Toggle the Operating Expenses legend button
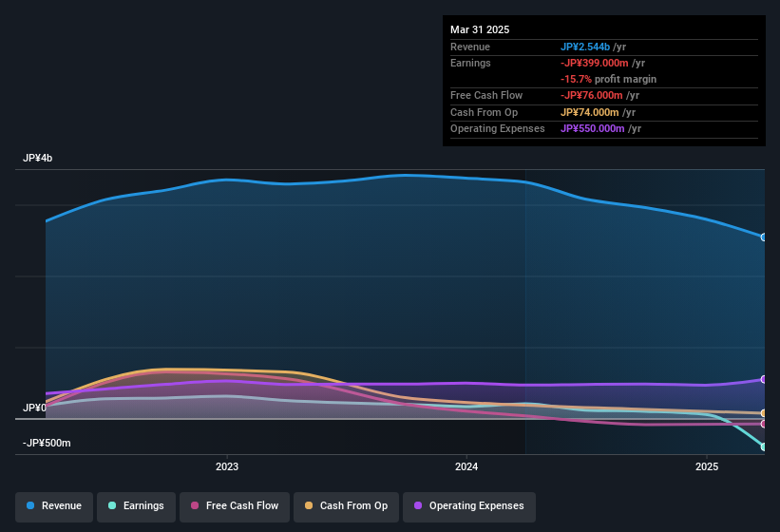 (x=469, y=506)
